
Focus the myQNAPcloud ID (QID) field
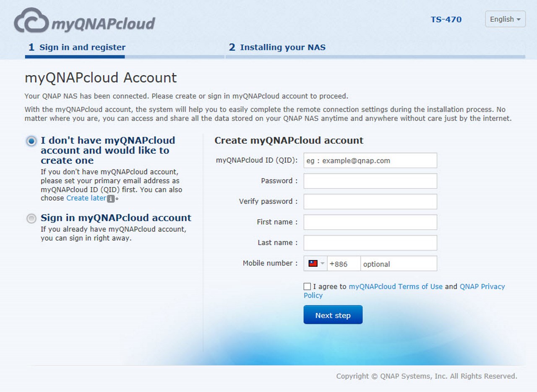pos(370,160)
